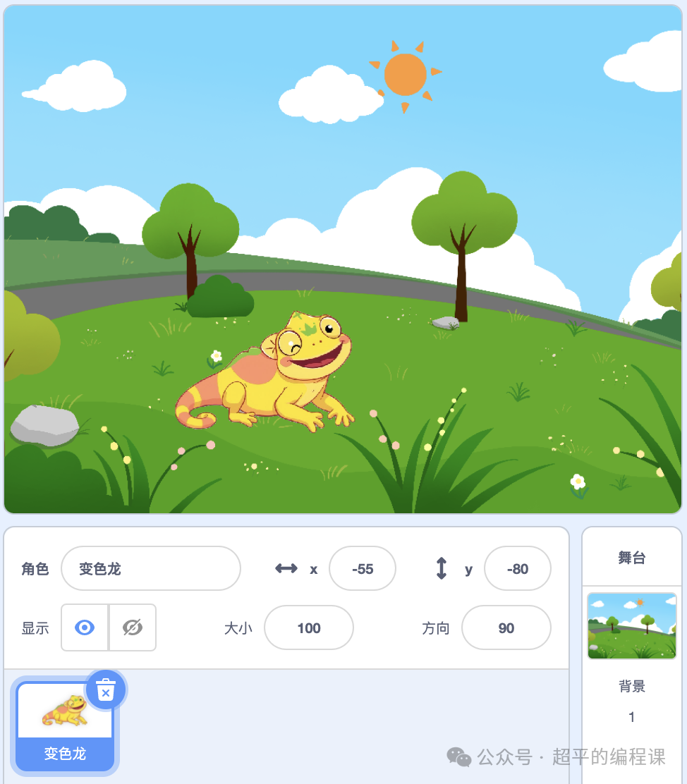Click the horizontal arrows x position icon
Screen dimensions: 687x784
286,568
